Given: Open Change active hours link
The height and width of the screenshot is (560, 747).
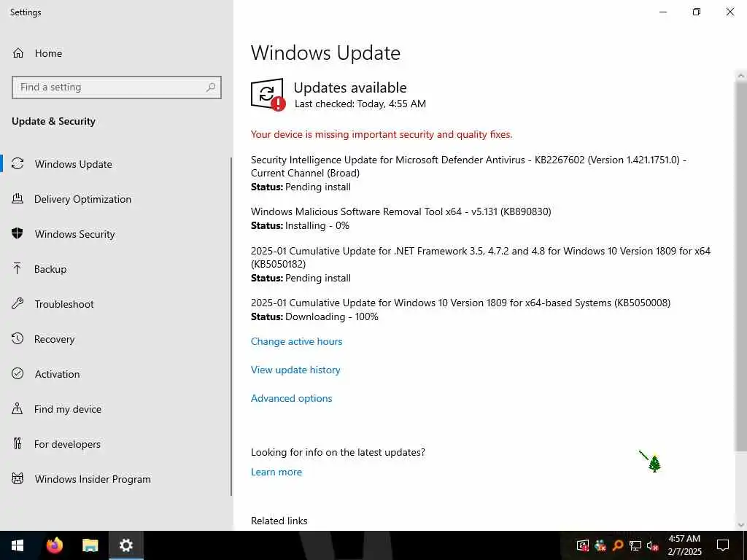Looking at the screenshot, I should 296,341.
